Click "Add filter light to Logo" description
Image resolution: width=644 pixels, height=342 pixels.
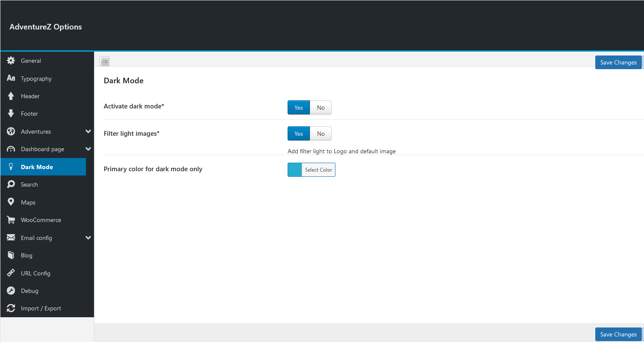(x=341, y=151)
